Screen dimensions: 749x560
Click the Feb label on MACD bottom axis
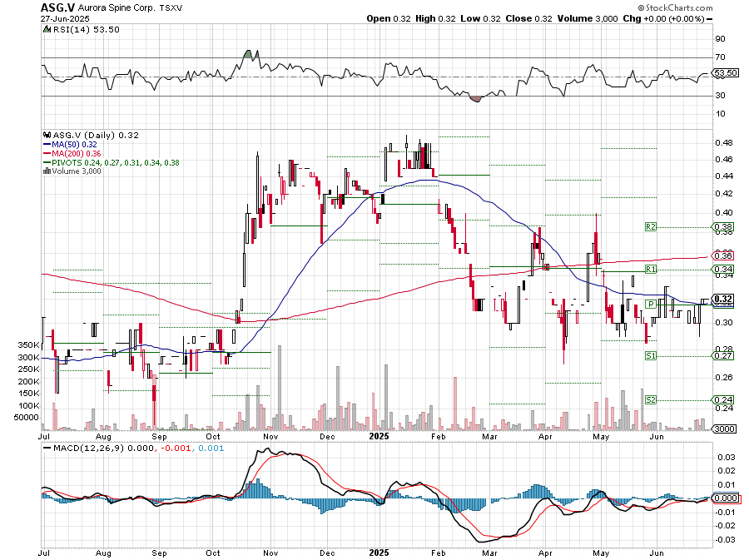438,553
